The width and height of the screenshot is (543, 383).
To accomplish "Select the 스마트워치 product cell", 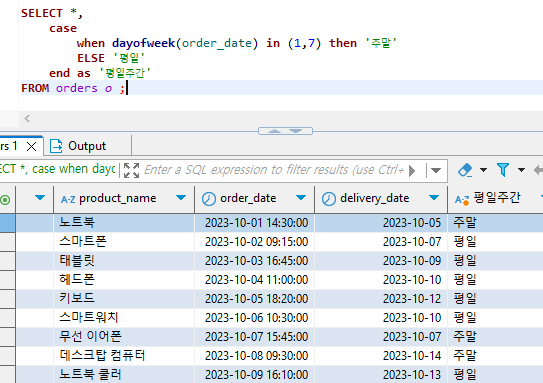I will 124,318.
